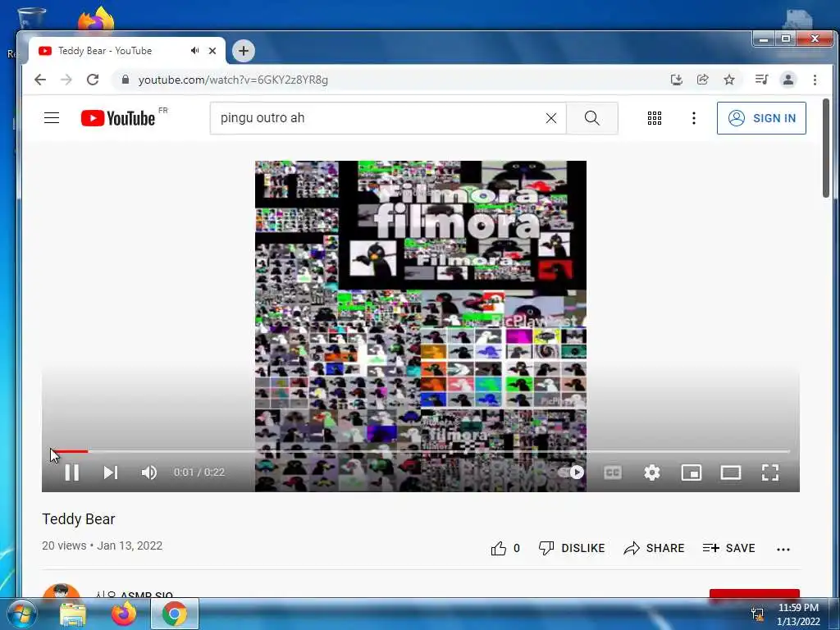This screenshot has width=840, height=630.
Task: Click the SIGN IN button
Action: point(761,118)
